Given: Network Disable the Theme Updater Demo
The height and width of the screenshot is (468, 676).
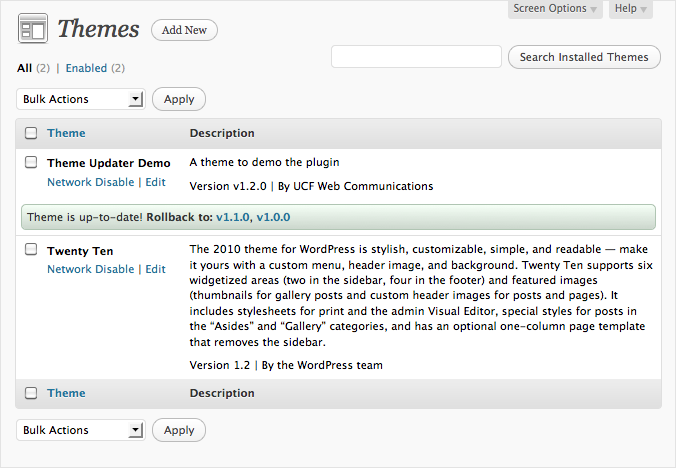Looking at the screenshot, I should [91, 182].
